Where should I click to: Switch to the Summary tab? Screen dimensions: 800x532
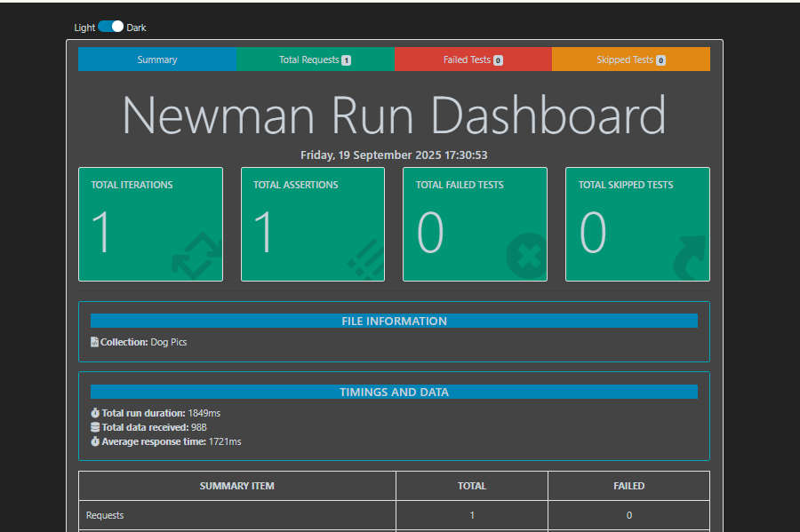tap(157, 59)
